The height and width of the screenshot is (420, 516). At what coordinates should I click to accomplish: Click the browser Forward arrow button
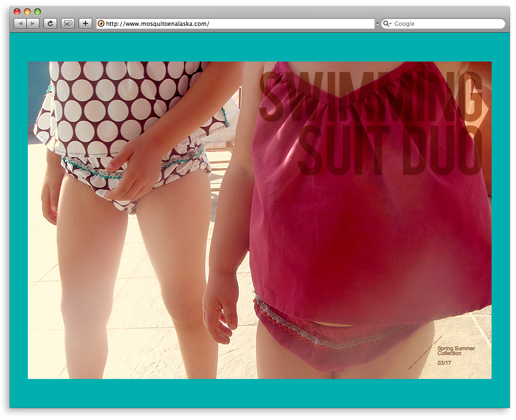point(33,23)
